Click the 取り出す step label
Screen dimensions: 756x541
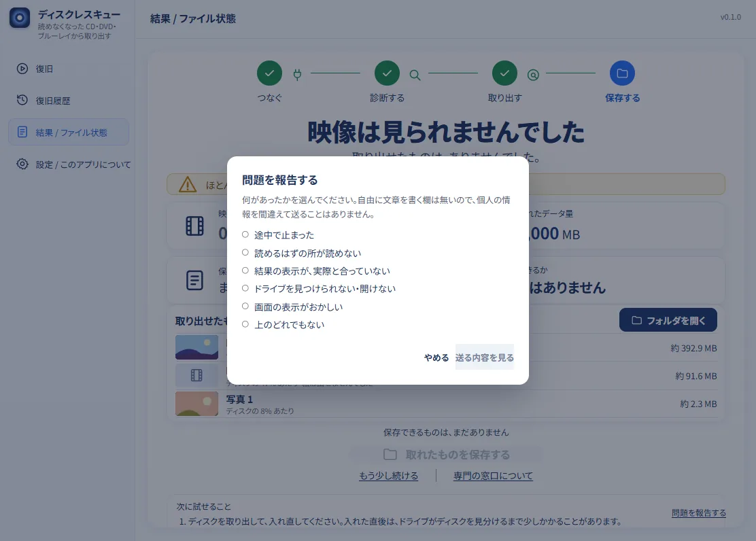(505, 98)
